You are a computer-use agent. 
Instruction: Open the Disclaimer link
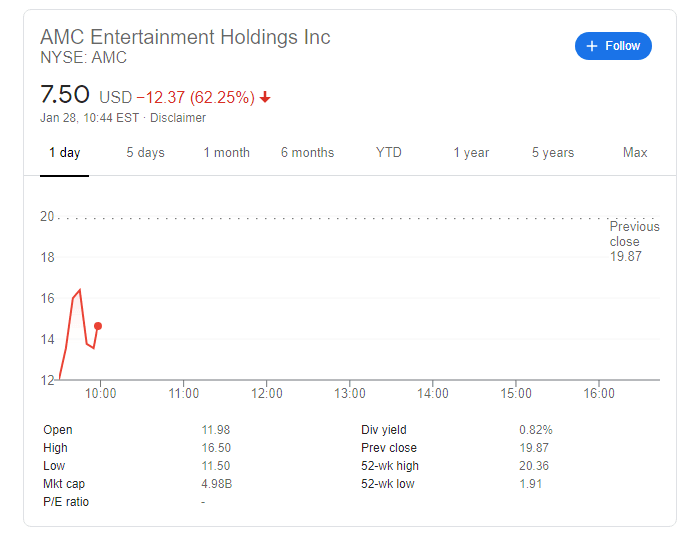tap(178, 118)
